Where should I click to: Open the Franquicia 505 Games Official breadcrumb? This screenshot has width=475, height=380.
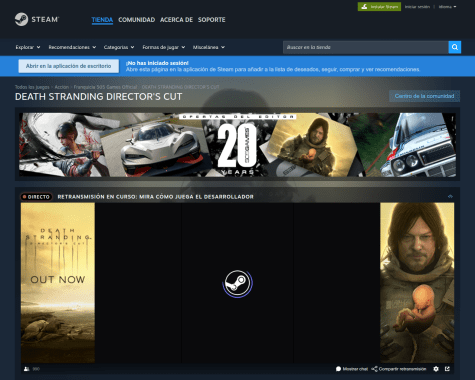click(105, 87)
